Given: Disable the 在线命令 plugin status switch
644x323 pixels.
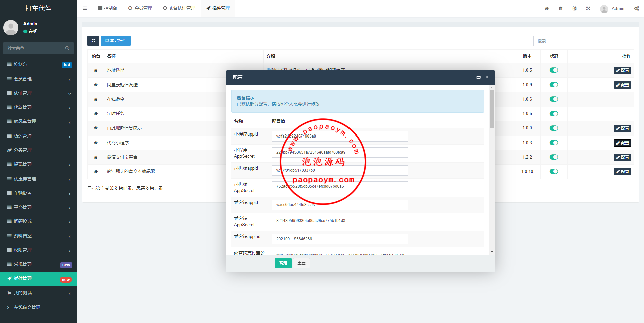Looking at the screenshot, I should 554,99.
